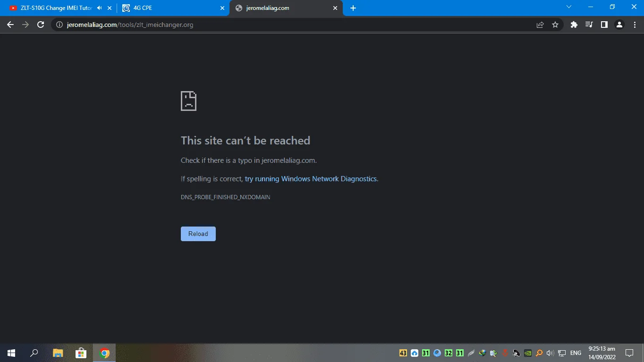Mute the YouTube tab audio icon
The image size is (644, 362).
point(99,8)
